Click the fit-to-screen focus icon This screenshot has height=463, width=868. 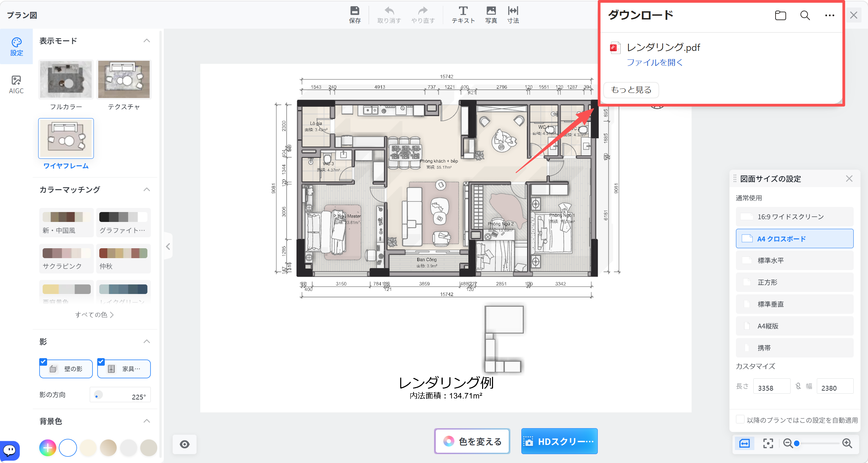pyautogui.click(x=768, y=443)
